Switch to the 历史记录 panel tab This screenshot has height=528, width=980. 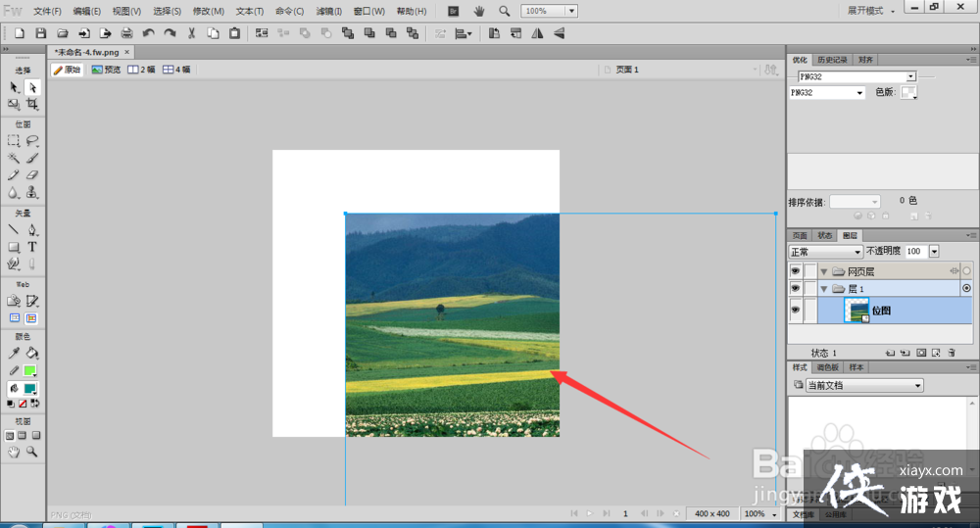click(x=831, y=60)
